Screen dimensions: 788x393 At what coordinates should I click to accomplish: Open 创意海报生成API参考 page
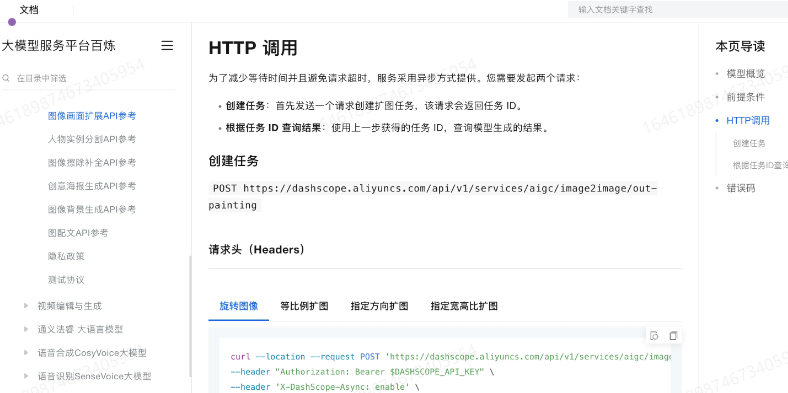coord(92,186)
